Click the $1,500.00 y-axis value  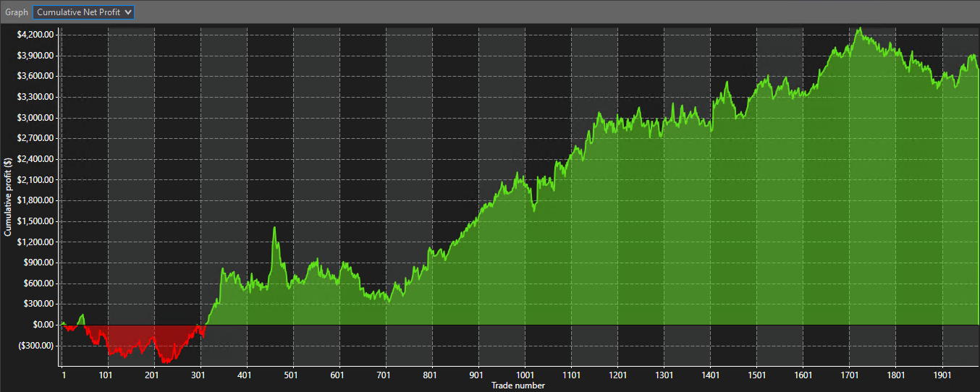coord(35,221)
